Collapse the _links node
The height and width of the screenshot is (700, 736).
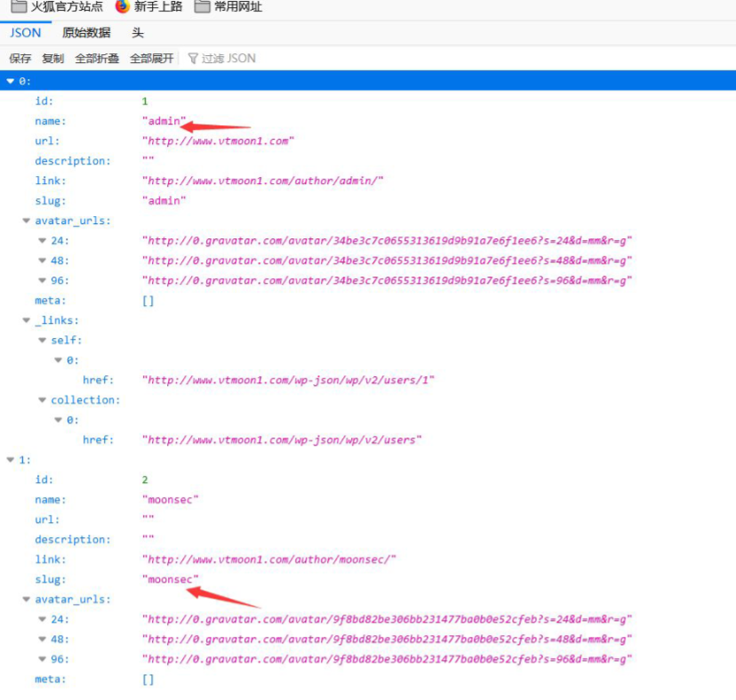(27, 320)
